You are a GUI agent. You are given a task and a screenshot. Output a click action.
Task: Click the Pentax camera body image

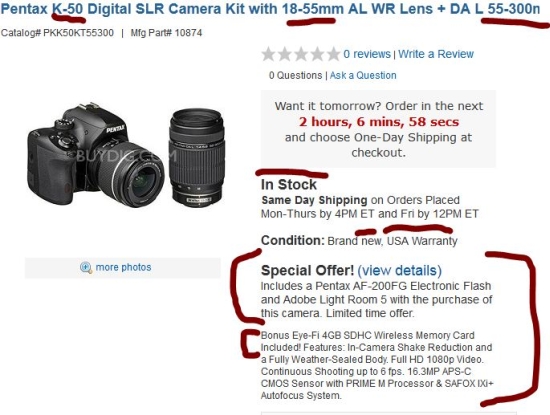[x=95, y=155]
